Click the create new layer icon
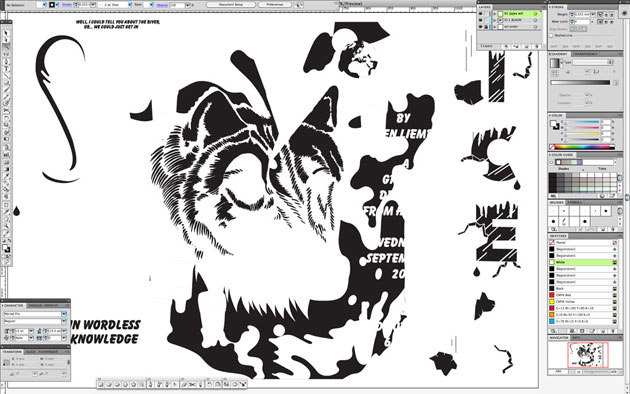Viewport: 630px width, 394px height. [527, 47]
